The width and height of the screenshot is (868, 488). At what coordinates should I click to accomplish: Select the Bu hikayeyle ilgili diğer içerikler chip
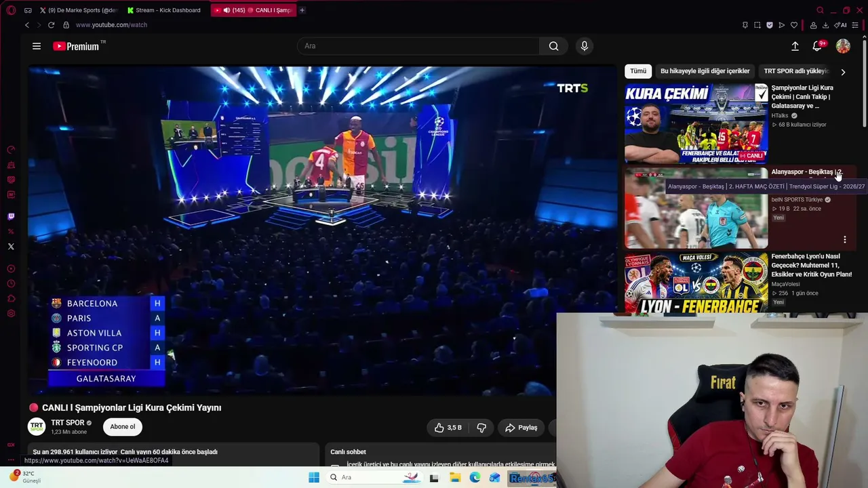[705, 71]
